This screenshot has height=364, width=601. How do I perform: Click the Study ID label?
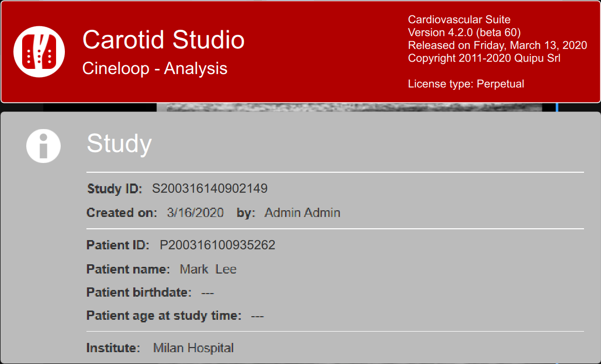pos(114,189)
